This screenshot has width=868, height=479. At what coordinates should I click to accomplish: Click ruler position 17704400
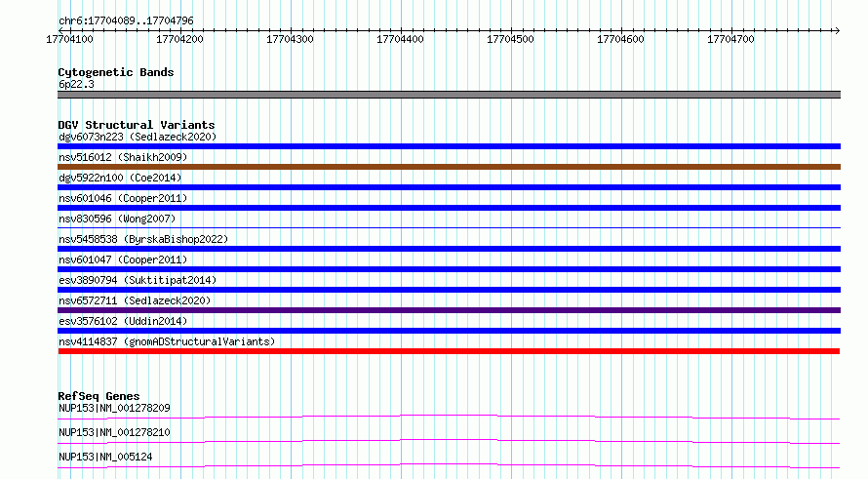[400, 39]
